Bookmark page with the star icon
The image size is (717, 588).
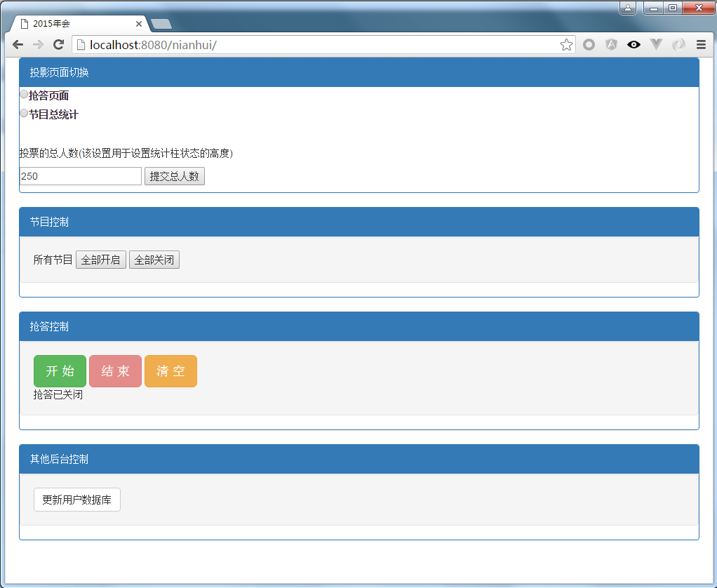[566, 45]
